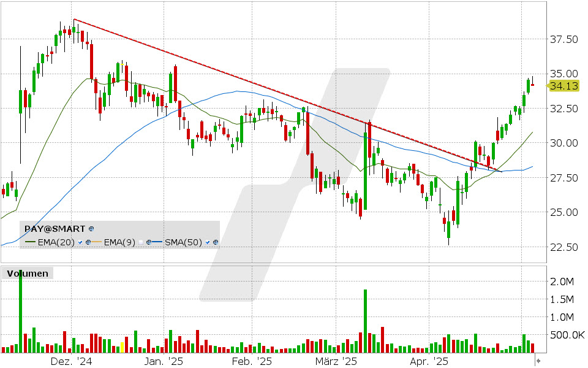Screen dimensions: 588x368
Task: Click the EMA(20) legend label
Action: (56, 243)
